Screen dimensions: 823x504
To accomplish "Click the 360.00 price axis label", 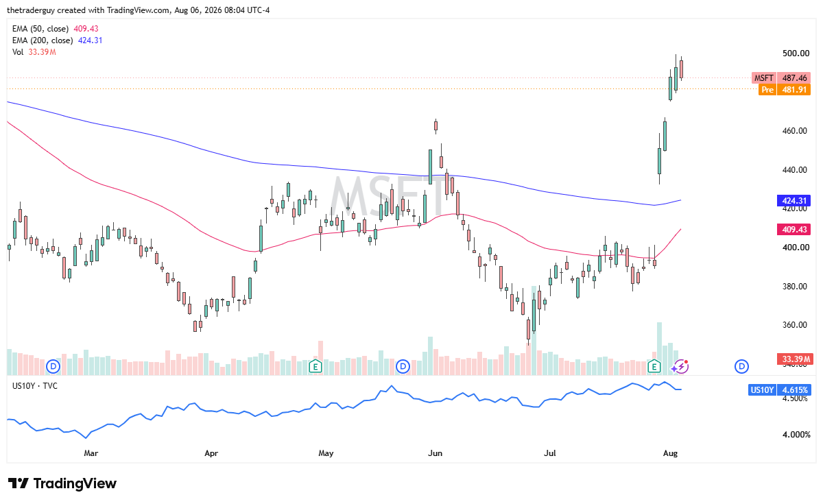I will pos(794,325).
